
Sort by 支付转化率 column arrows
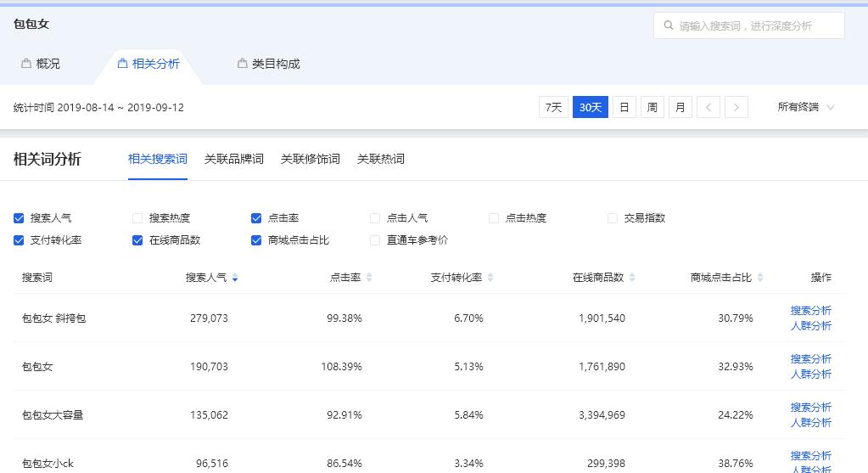490,278
